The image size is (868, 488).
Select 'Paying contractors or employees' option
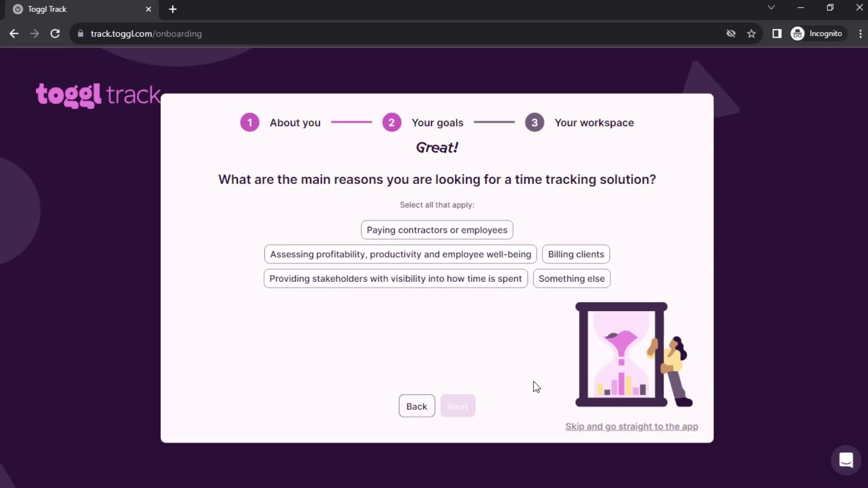coord(437,230)
